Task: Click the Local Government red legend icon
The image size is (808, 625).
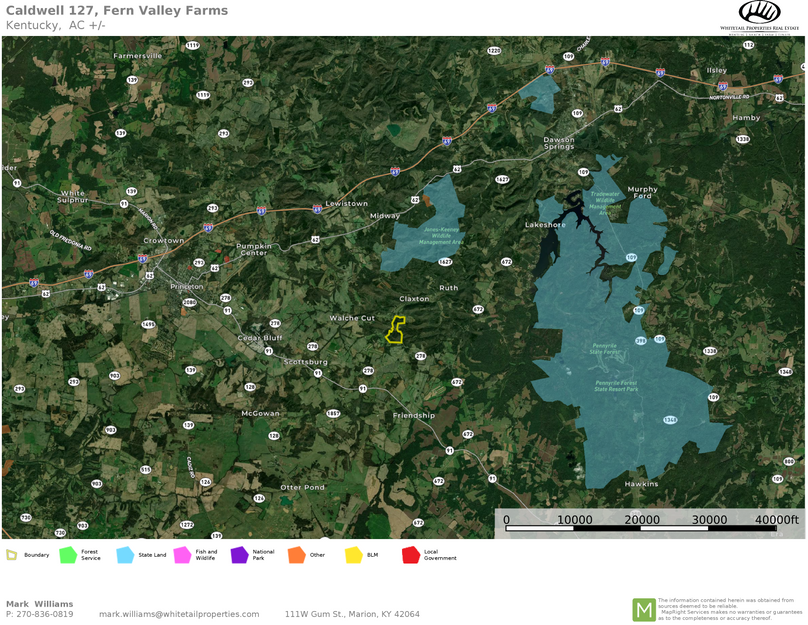Action: (x=413, y=553)
